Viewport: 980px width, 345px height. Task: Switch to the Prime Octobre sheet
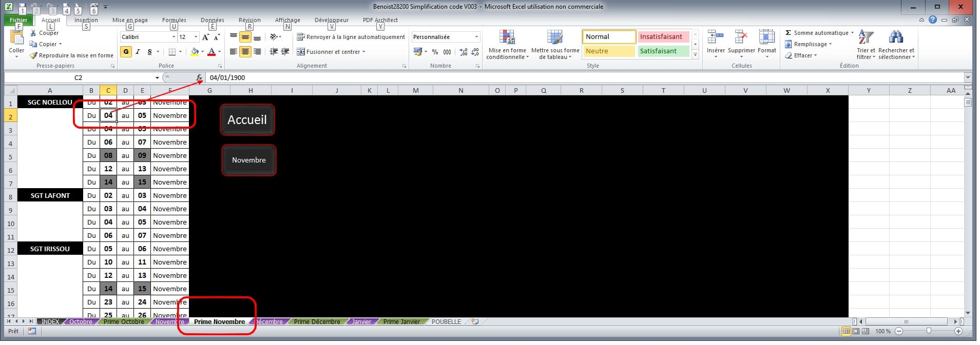[124, 322]
